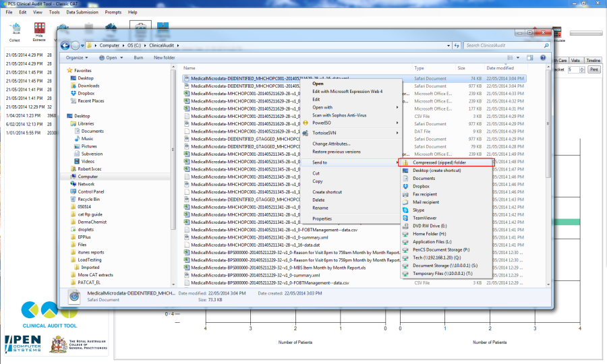Click the TeamViewer icon in Send to submenu
This screenshot has width=607, height=364.
point(405,218)
